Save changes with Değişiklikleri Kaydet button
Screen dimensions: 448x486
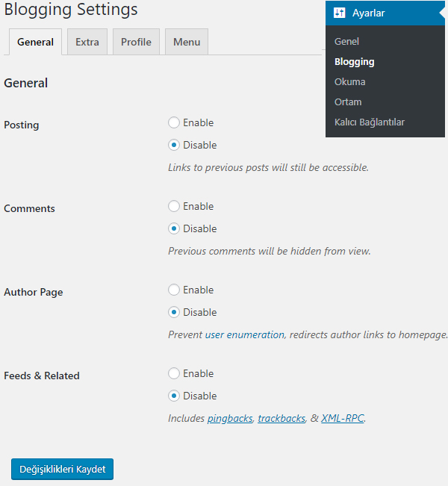click(62, 469)
